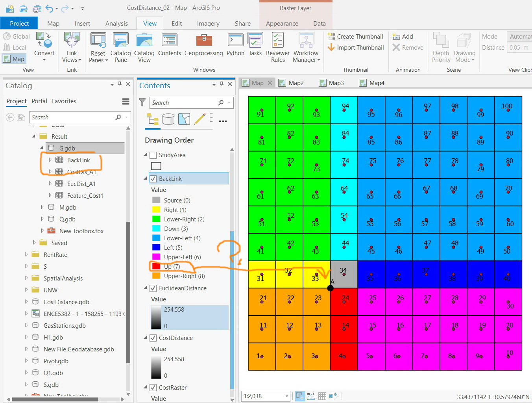List layers by editing pencil icon
This screenshot has width=532, height=403.
click(200, 119)
